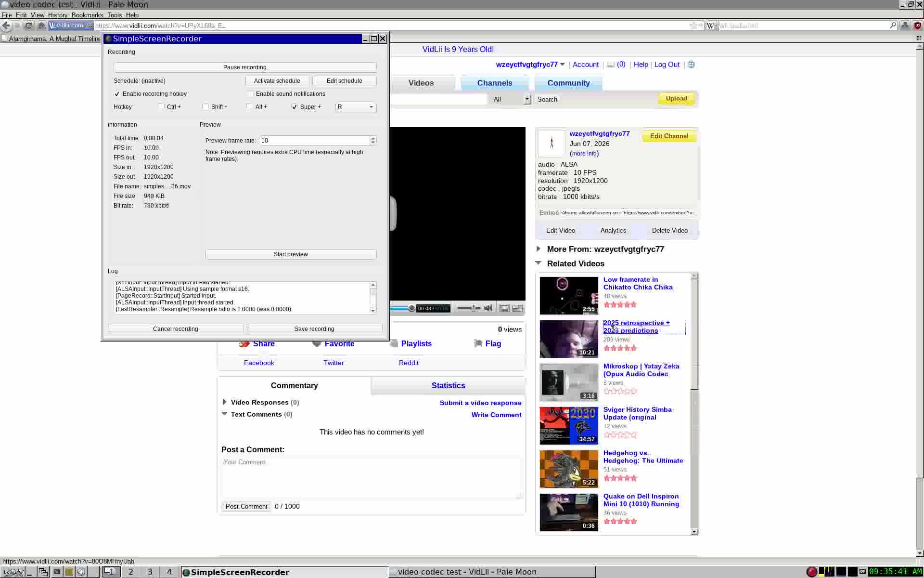Open the History menu
The image size is (924, 578).
point(58,15)
